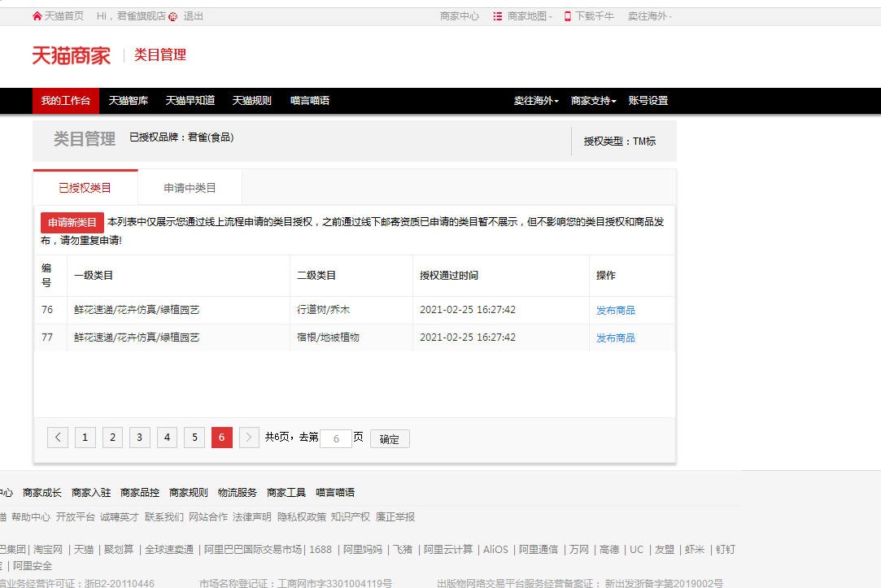Switch to the 申请中类目 tab
The height and width of the screenshot is (588, 881).
(x=190, y=188)
